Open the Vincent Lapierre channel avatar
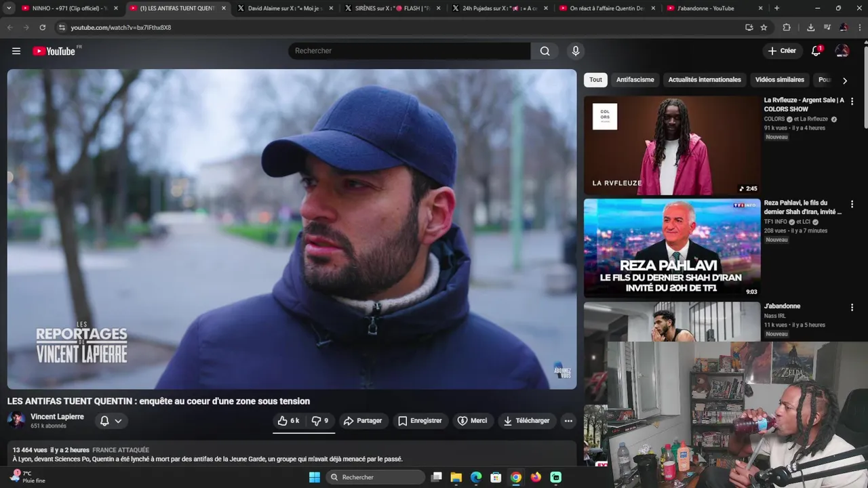 tap(16, 420)
